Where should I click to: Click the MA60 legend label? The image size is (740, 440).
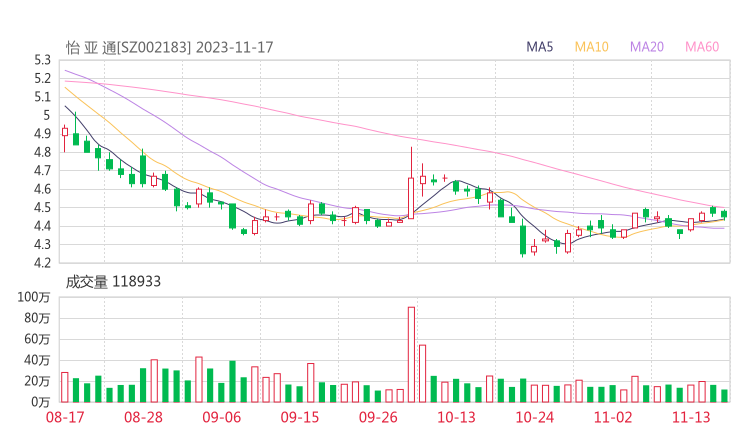click(x=702, y=47)
